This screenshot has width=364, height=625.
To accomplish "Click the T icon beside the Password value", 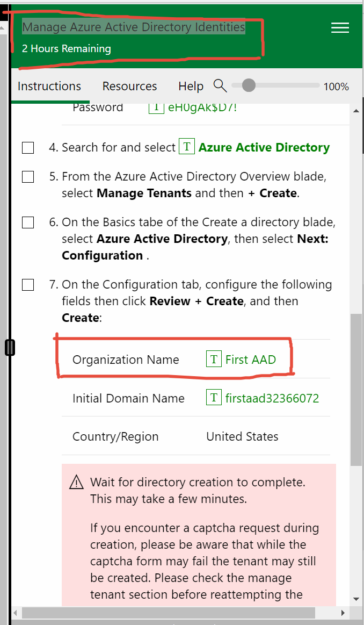I will point(156,106).
